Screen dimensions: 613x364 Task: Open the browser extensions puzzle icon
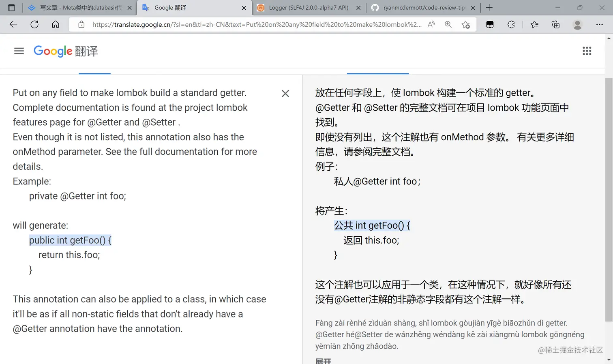pos(511,24)
